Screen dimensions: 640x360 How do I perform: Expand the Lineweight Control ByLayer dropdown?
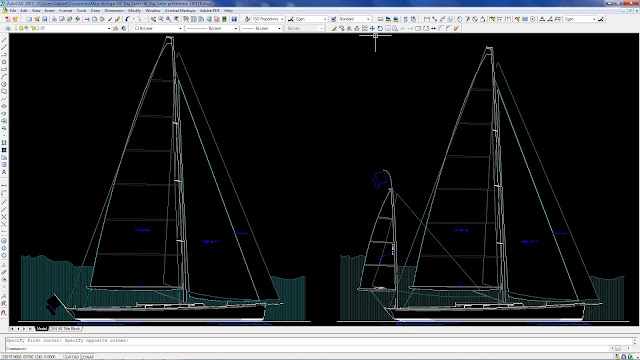click(x=279, y=28)
